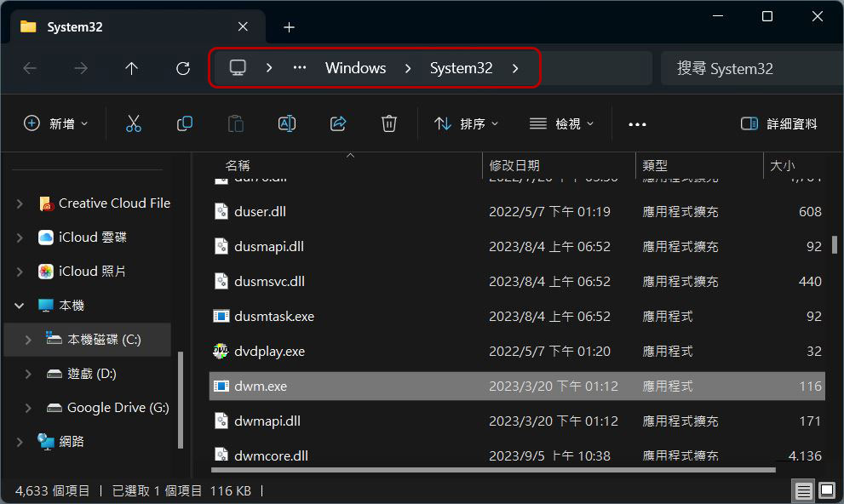Screen dimensions: 844x504
Task: Close the System32 tab
Action: [243, 26]
